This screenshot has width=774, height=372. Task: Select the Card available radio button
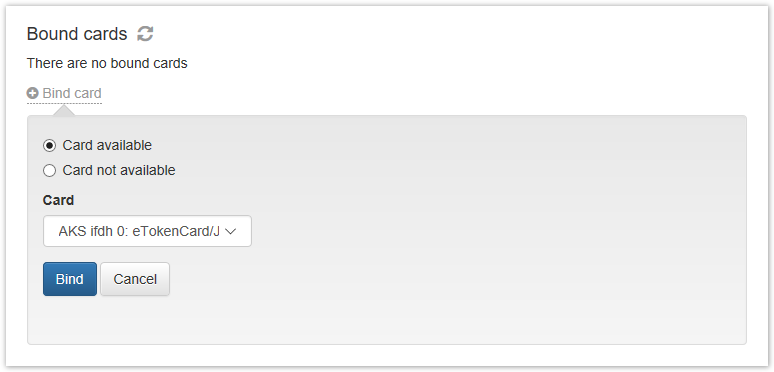point(49,146)
